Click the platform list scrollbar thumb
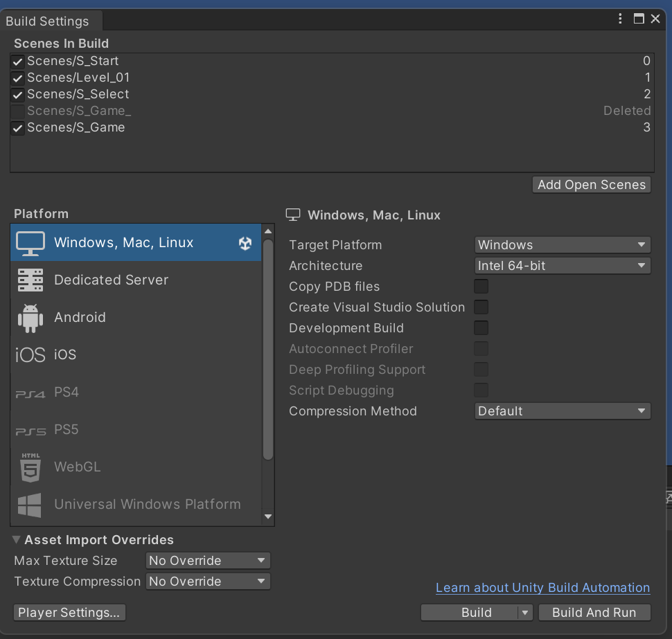This screenshot has height=639, width=672. [x=268, y=350]
